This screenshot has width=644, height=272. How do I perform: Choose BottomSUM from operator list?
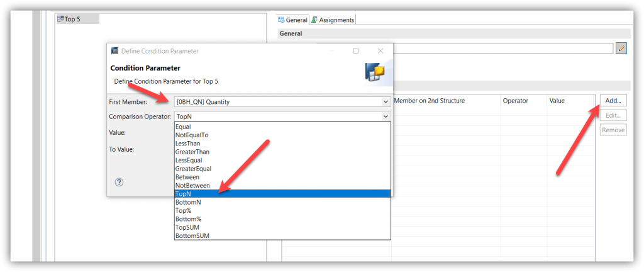coord(282,236)
